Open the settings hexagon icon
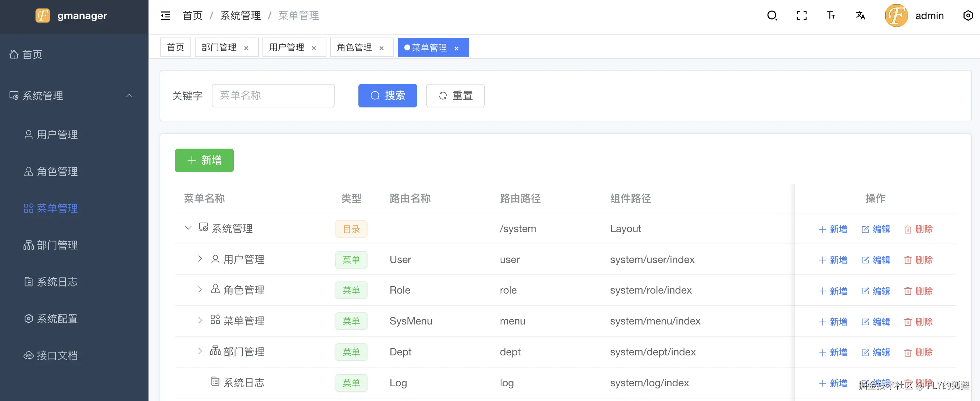980x401 pixels. point(968,15)
